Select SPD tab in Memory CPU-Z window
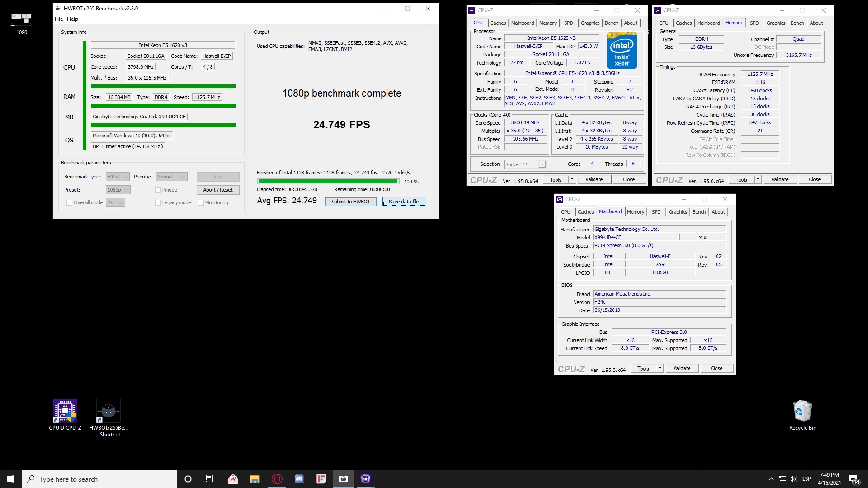Viewport: 868px width, 488px height. click(x=754, y=23)
